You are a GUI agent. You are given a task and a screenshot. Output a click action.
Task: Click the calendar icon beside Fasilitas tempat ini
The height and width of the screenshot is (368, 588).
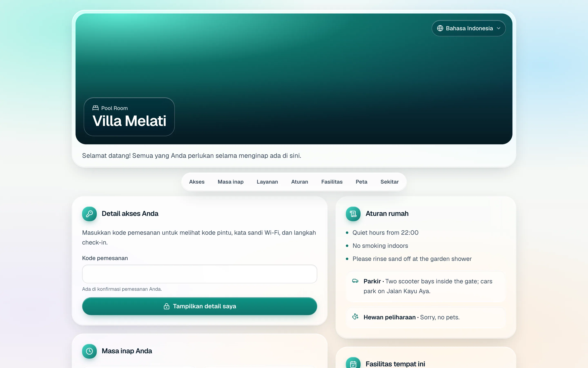[x=353, y=364]
